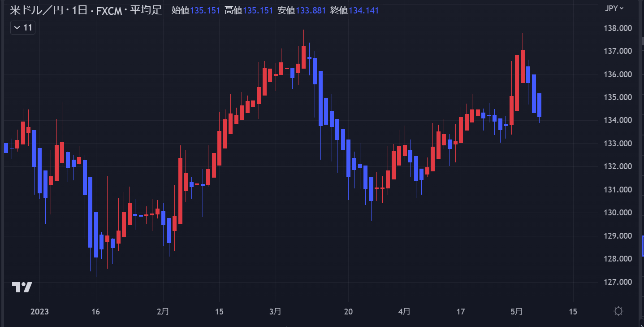Click the 3月 label on time axis

[x=276, y=311]
